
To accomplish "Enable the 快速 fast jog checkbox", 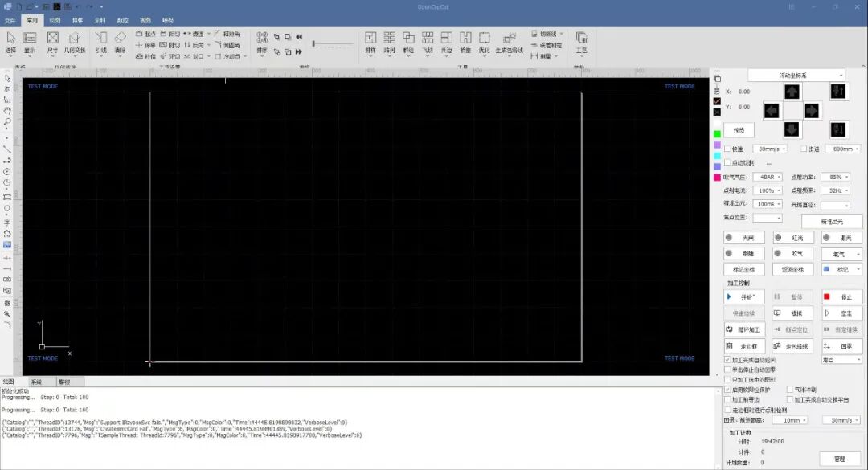I will click(x=727, y=149).
